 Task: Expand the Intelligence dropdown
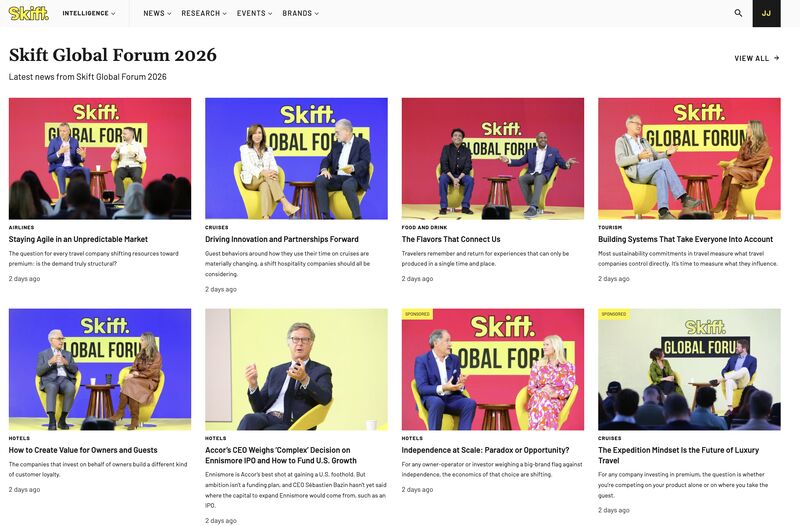click(x=89, y=13)
